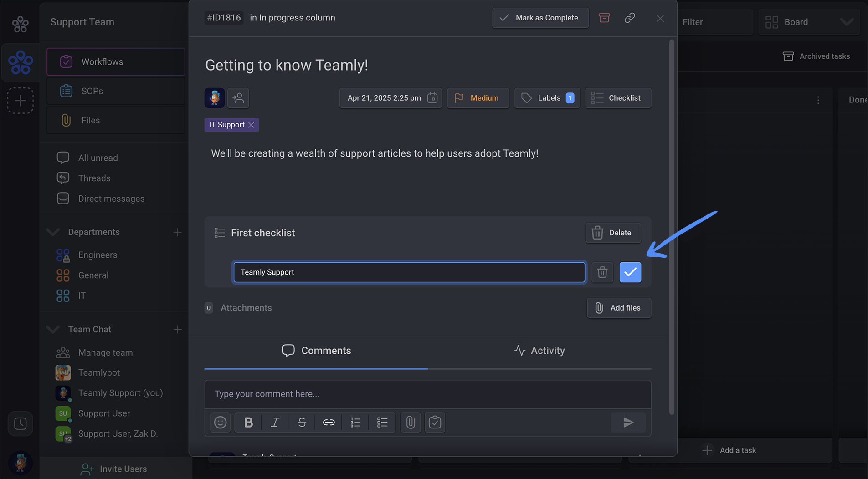Click Mark as Complete button
Screen dimensions: 868x479
540,18
